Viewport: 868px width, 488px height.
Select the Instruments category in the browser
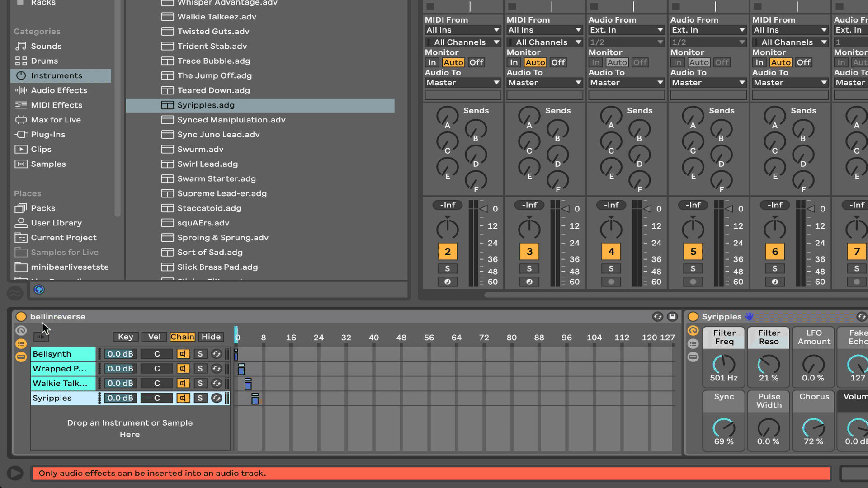(57, 75)
